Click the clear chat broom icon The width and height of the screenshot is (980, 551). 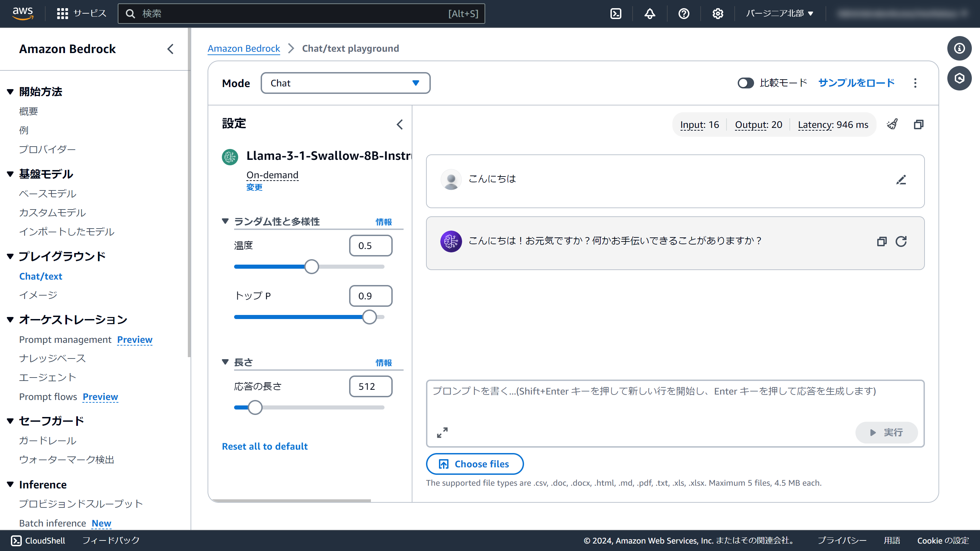(892, 124)
